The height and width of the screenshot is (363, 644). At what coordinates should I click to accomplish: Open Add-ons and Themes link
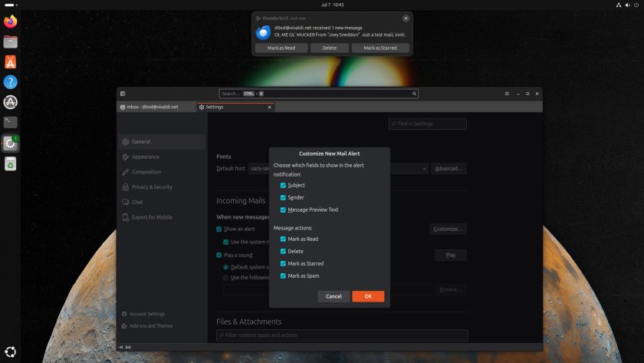click(x=147, y=326)
